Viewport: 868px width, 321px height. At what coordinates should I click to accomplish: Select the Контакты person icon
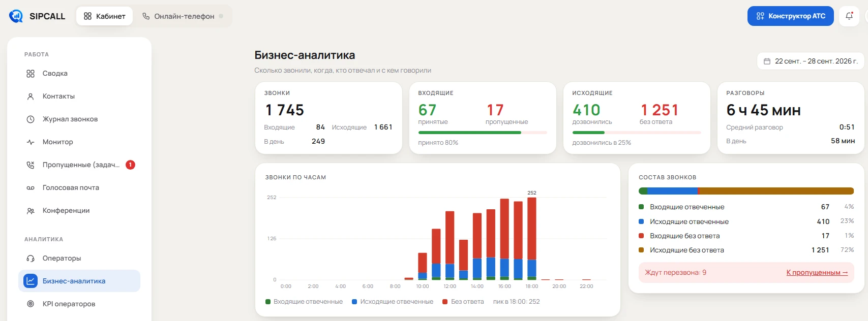click(x=31, y=97)
